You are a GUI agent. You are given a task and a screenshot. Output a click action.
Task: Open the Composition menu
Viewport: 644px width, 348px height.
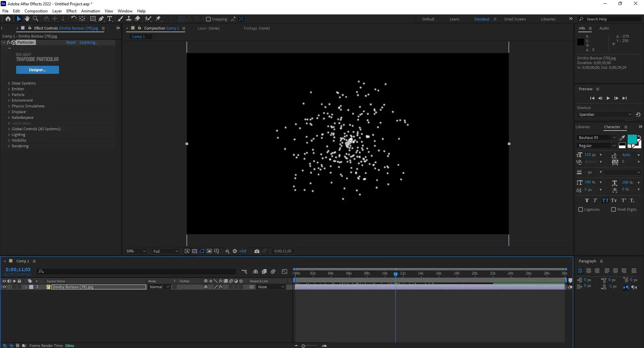coord(36,11)
